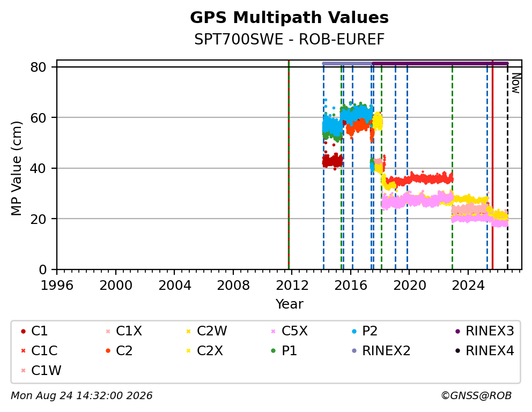Click the solid red vertical line near 2025
Screen dimensions: 532x412
tap(493, 164)
